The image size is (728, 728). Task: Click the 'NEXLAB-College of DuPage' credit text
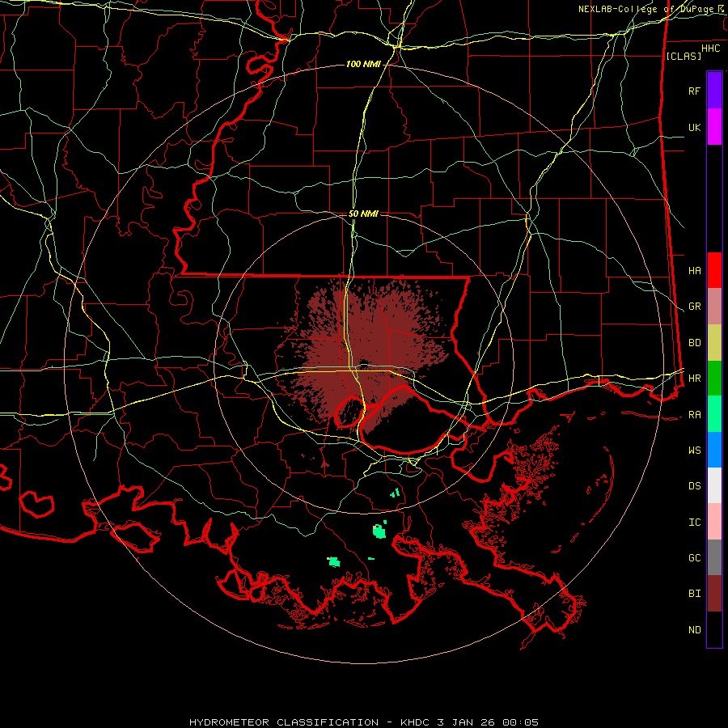click(648, 9)
